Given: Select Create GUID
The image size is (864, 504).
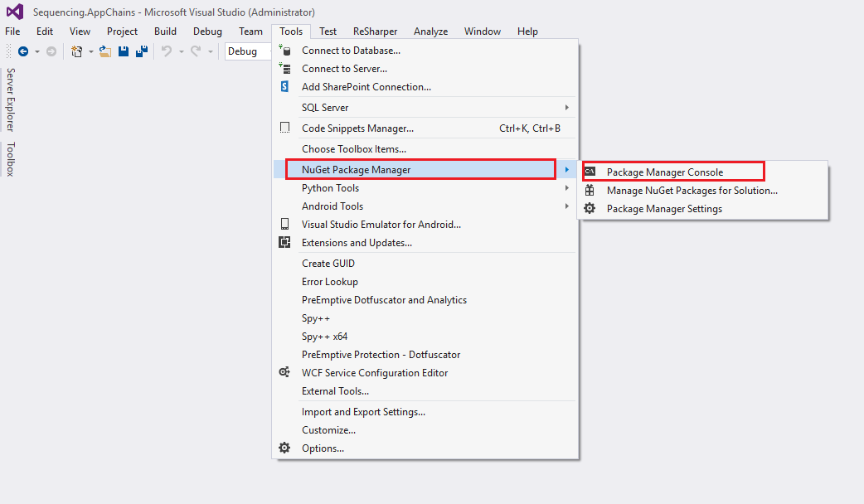Looking at the screenshot, I should [425, 264].
